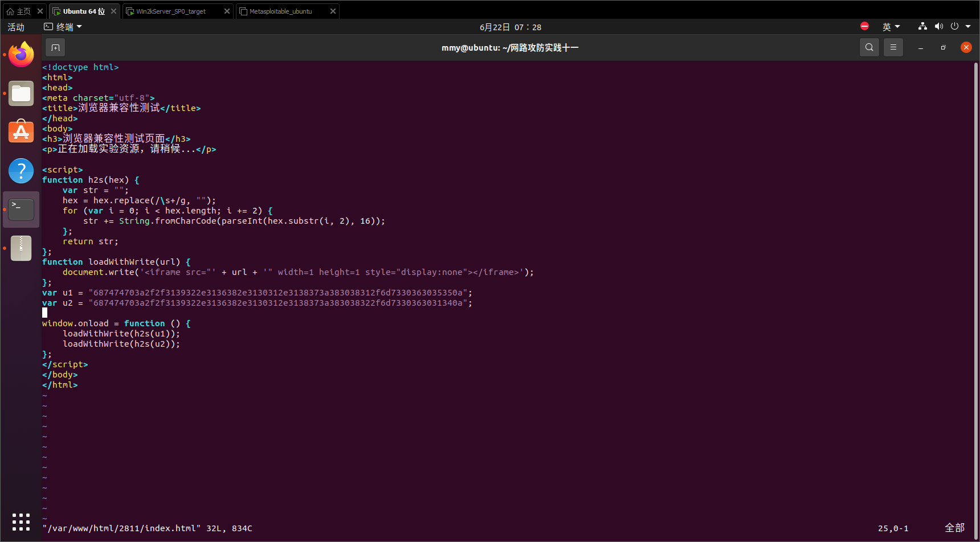Click the power icon in top bar
Screen dimensions: 980x542
coord(955,26)
